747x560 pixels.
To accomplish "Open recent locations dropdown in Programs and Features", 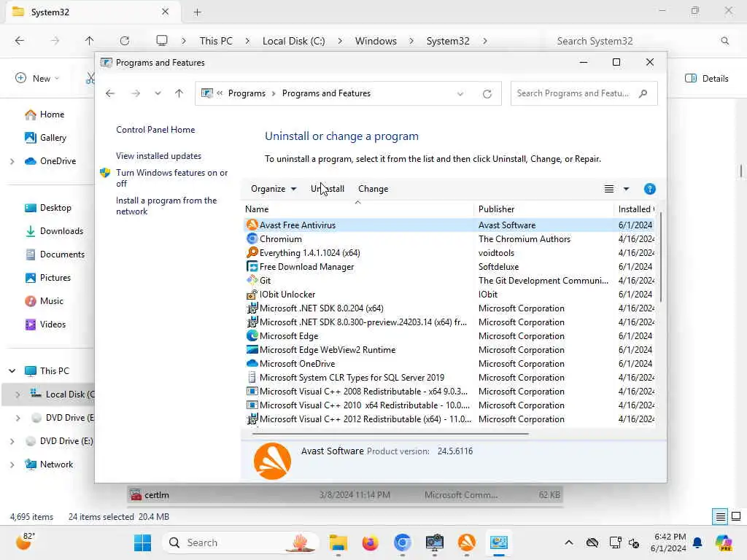I will click(x=158, y=93).
